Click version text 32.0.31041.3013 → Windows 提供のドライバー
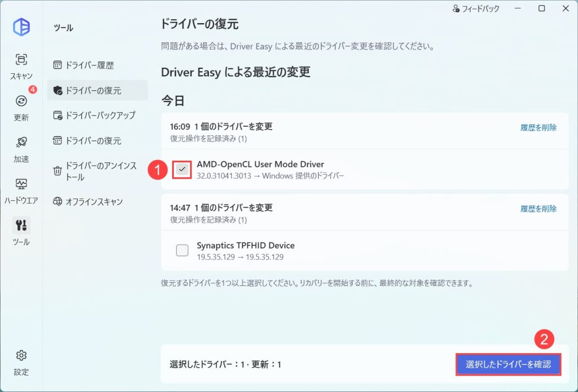 [x=270, y=176]
